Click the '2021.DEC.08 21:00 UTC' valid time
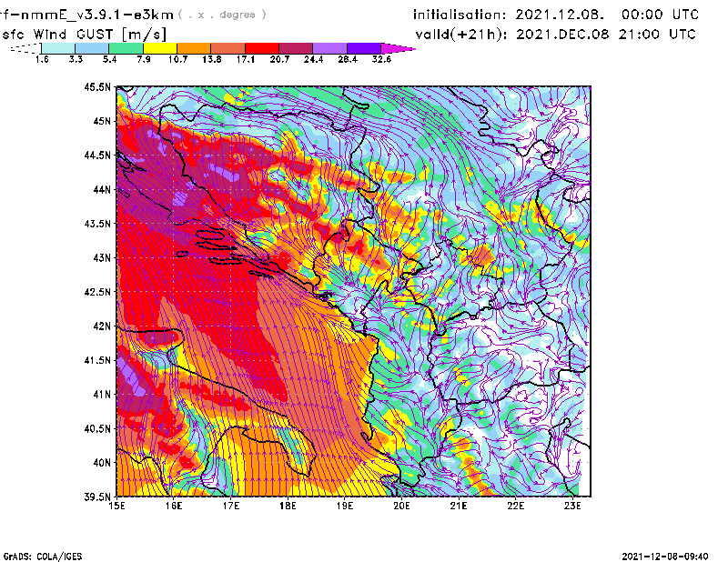Image resolution: width=728 pixels, height=562 pixels. (x=606, y=35)
